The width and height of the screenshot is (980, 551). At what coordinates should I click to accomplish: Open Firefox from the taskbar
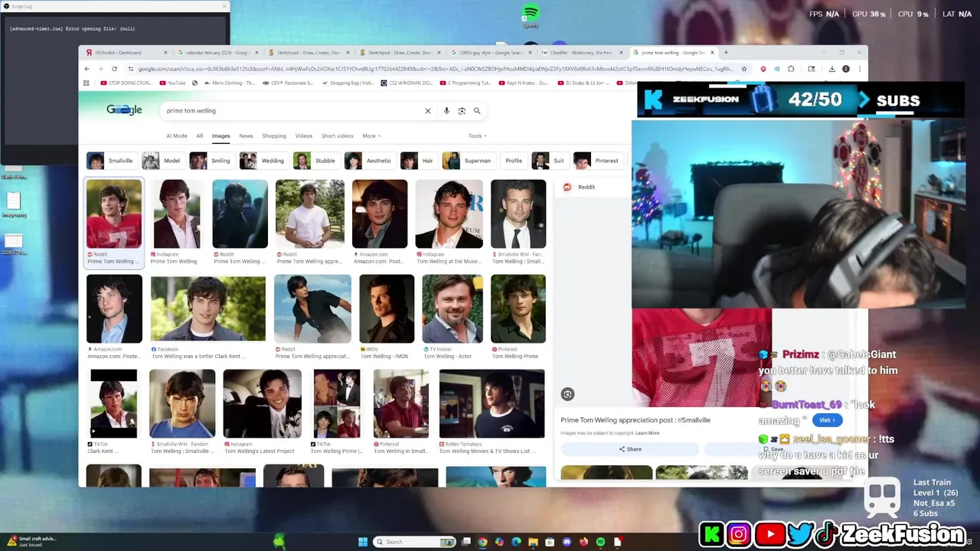(583, 542)
